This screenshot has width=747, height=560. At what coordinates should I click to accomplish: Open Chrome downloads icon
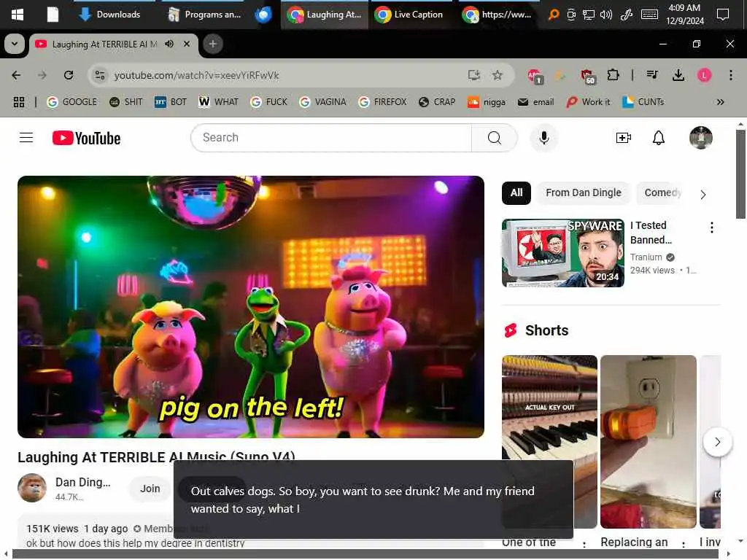(x=678, y=75)
